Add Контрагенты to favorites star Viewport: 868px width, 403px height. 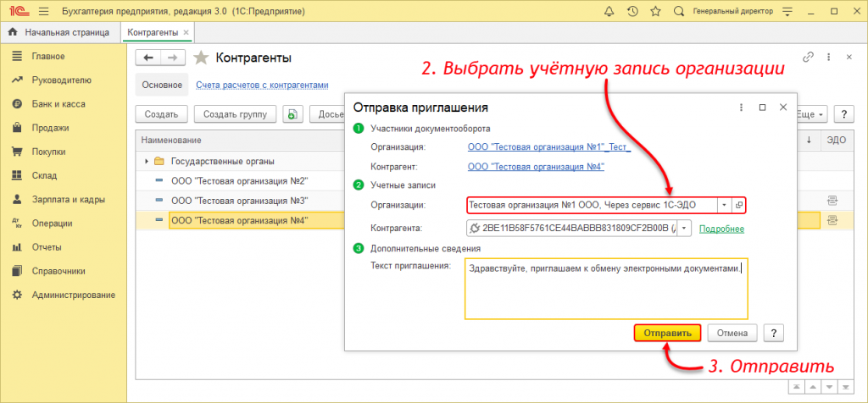201,58
